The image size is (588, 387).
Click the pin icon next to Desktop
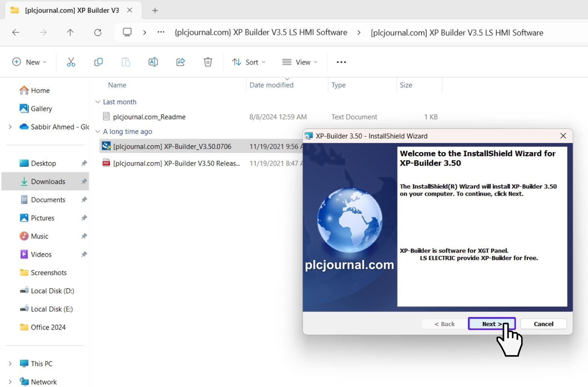(x=84, y=163)
